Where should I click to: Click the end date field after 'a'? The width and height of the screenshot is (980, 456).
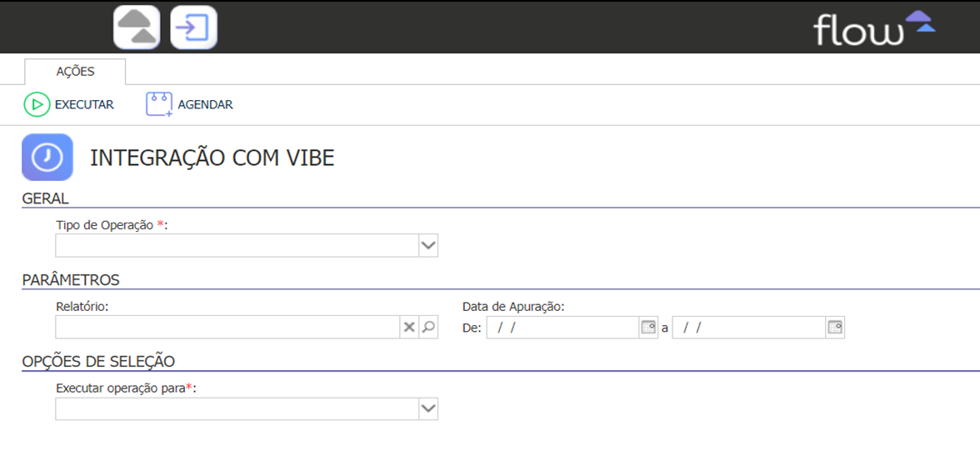(748, 327)
